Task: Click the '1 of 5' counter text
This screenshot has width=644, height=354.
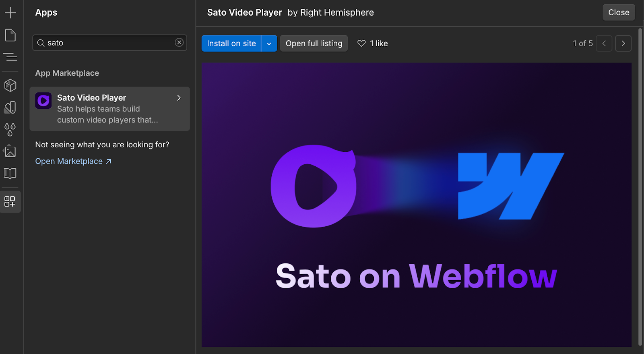Action: [x=583, y=43]
